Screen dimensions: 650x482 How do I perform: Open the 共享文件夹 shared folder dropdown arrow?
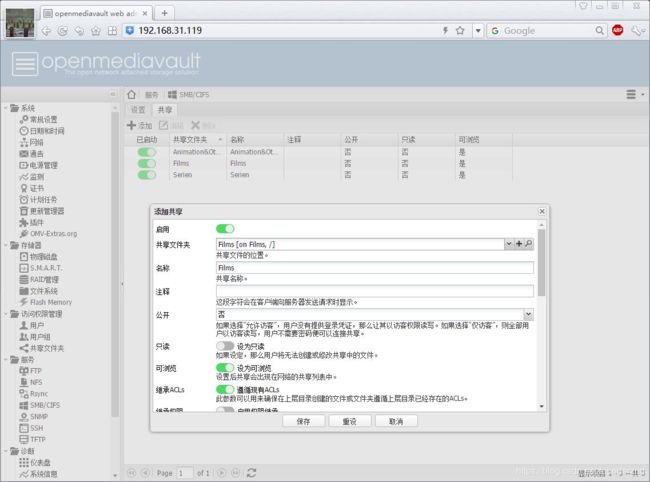pos(509,244)
